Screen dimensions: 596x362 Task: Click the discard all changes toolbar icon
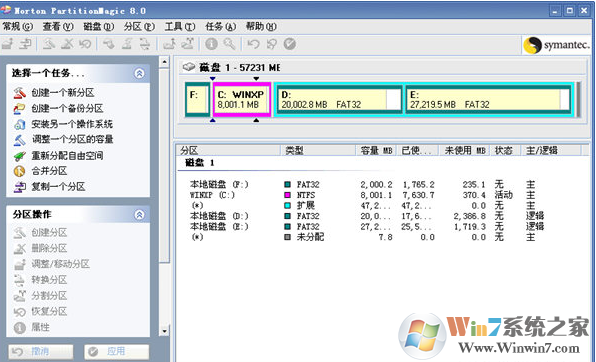point(271,44)
